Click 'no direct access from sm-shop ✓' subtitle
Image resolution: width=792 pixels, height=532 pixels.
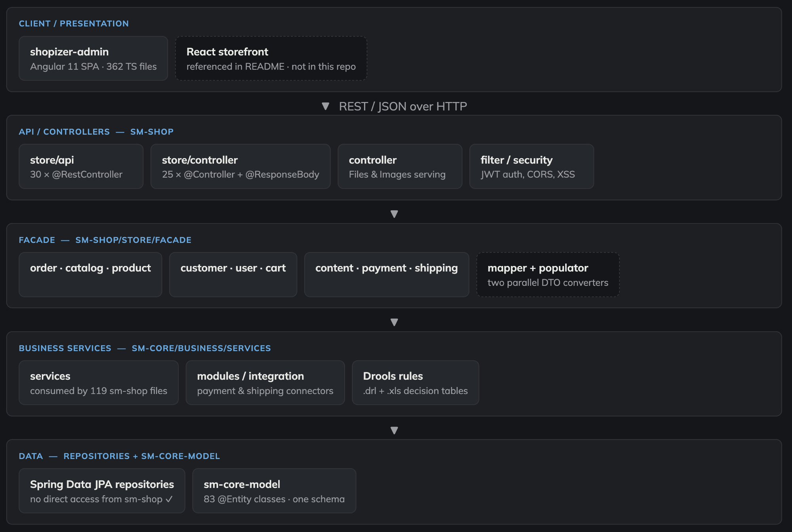(102, 499)
